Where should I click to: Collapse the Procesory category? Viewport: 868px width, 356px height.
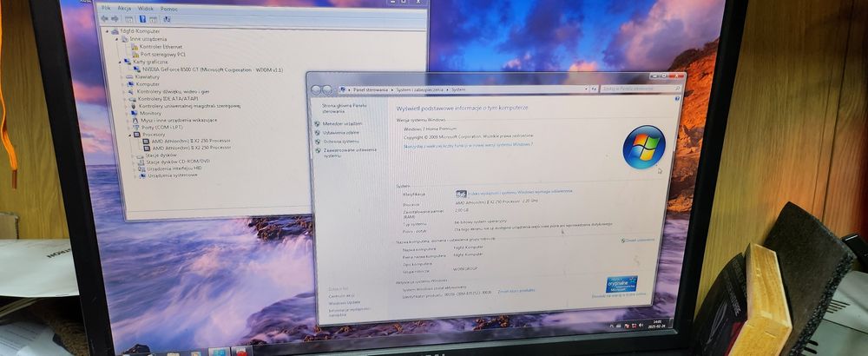pyautogui.click(x=131, y=135)
